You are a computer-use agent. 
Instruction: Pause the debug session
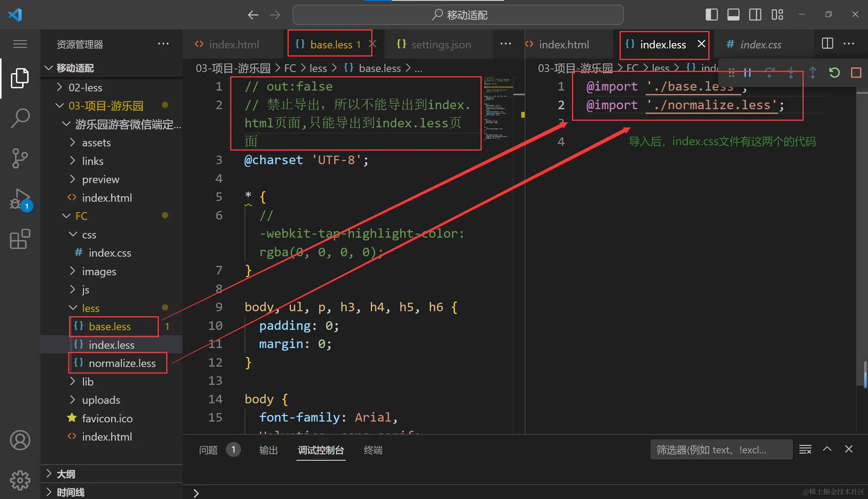[x=747, y=72]
